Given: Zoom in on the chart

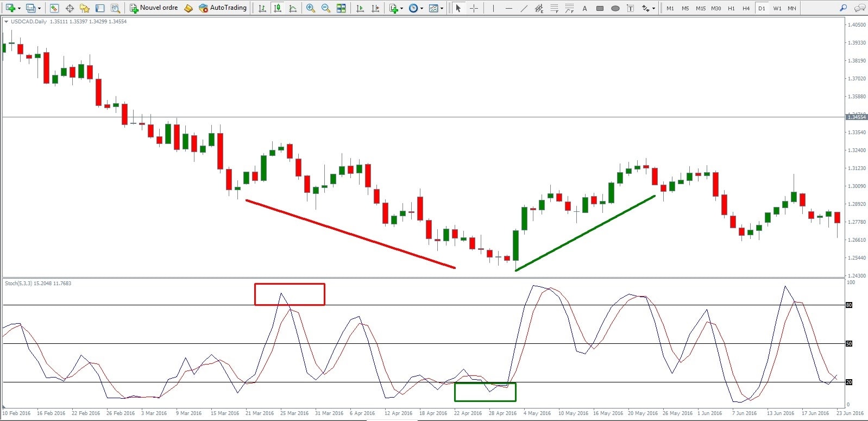Looking at the screenshot, I should (x=311, y=8).
